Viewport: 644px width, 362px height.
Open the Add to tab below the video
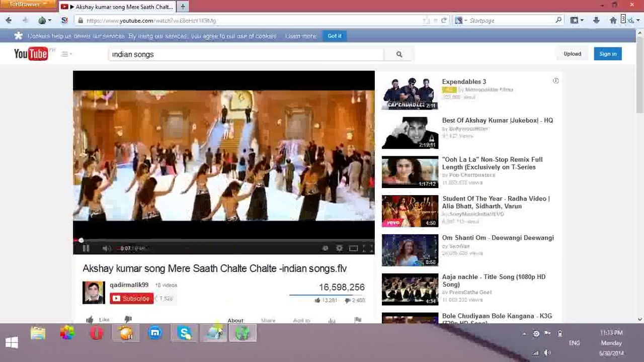301,320
